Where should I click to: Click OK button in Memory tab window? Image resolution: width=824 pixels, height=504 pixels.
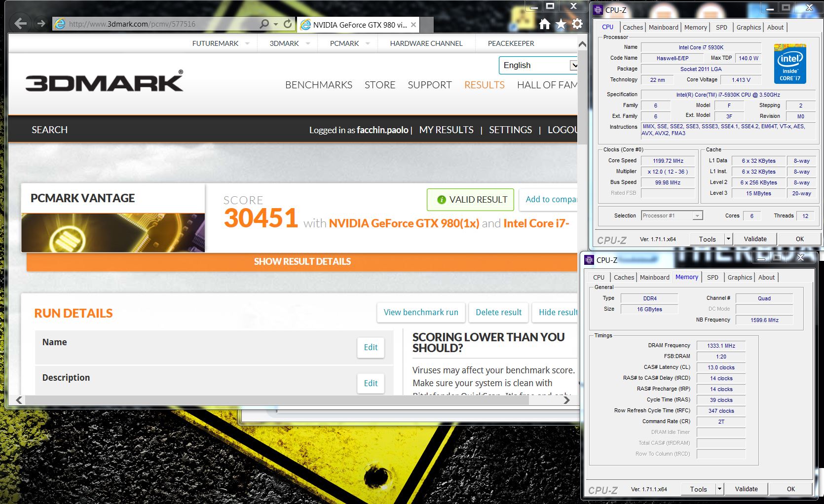click(791, 489)
